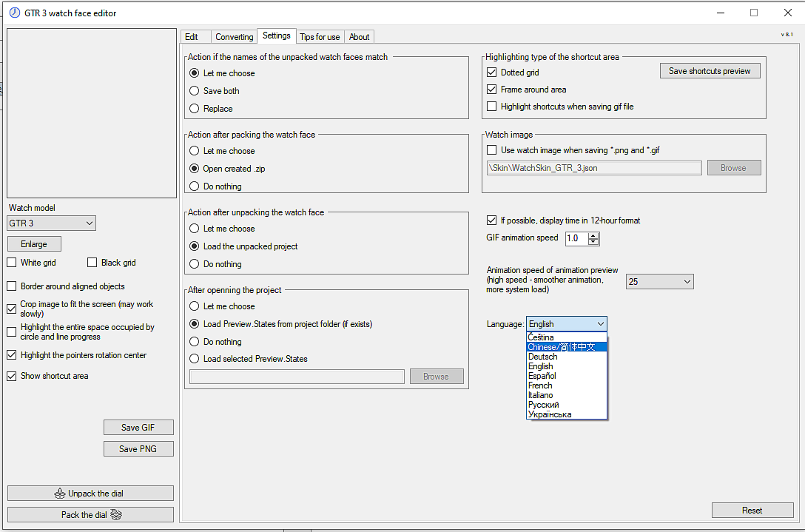Go to the About tab
Viewport: 805px width, 532px height.
[359, 37]
